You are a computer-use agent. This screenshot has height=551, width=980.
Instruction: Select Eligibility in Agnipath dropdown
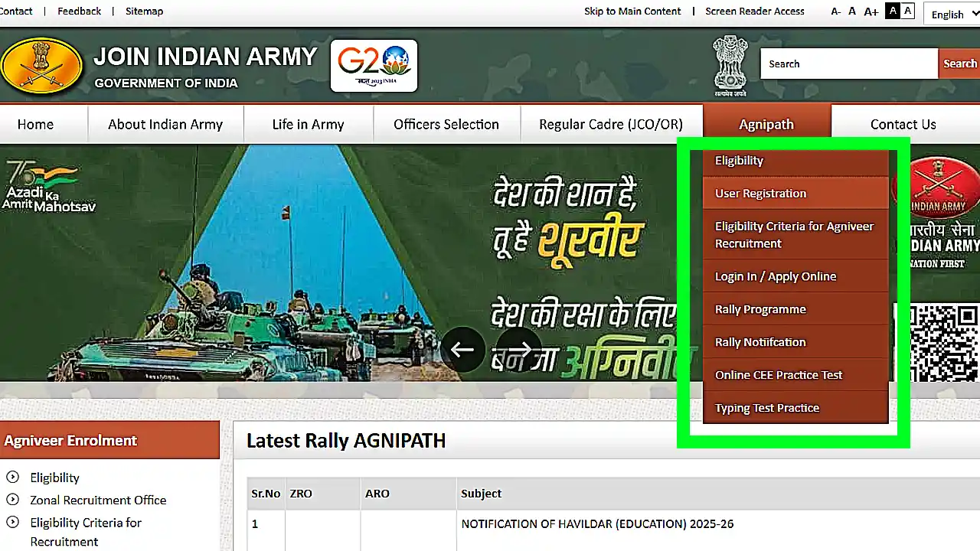tap(795, 161)
